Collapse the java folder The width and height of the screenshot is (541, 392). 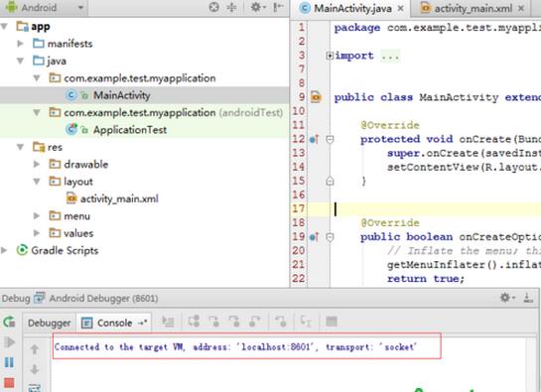pyautogui.click(x=21, y=62)
